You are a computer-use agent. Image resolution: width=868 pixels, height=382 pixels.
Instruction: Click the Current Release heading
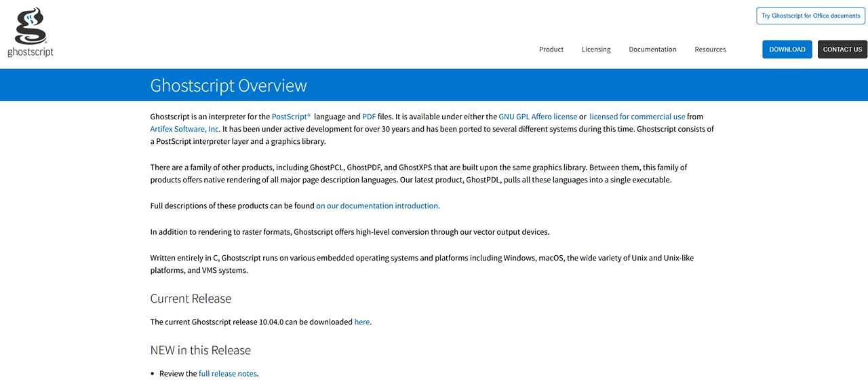pyautogui.click(x=191, y=299)
